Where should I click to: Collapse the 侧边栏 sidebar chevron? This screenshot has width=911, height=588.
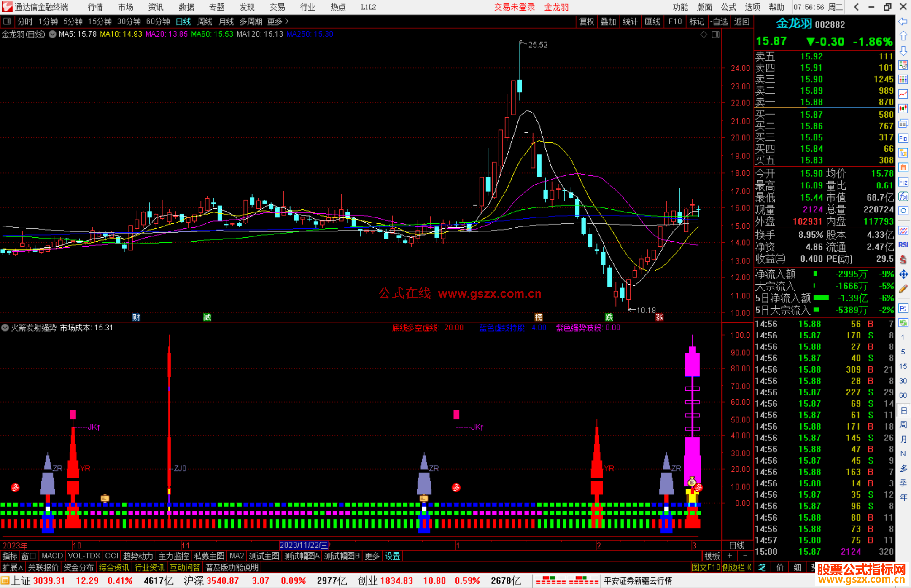(749, 567)
